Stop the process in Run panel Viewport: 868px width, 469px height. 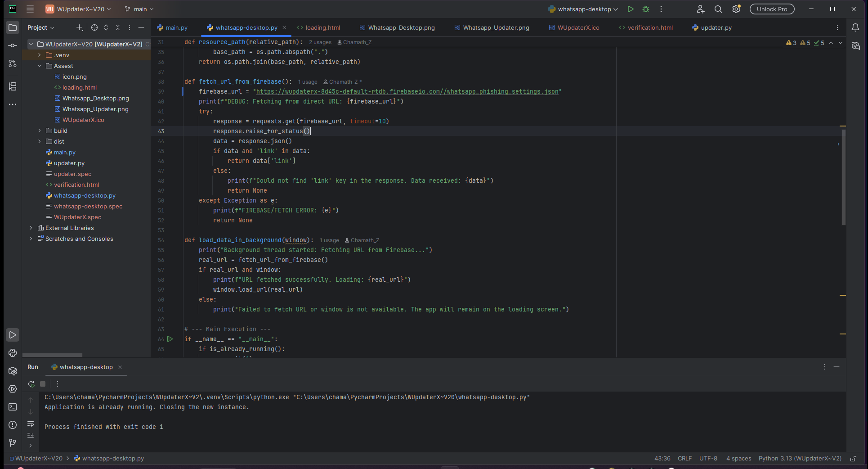coord(43,384)
